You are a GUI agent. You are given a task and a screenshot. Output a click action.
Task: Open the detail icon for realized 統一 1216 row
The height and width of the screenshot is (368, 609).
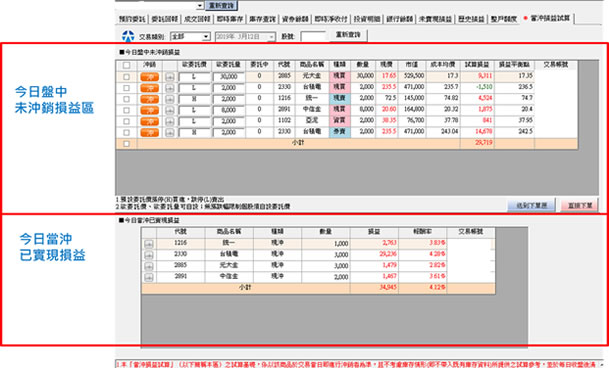pos(148,244)
